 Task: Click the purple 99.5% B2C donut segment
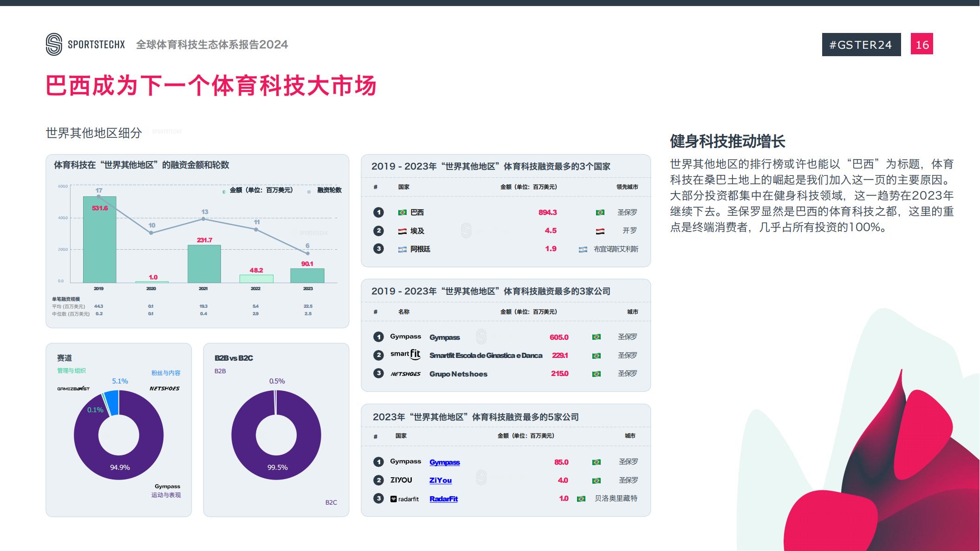277,467
